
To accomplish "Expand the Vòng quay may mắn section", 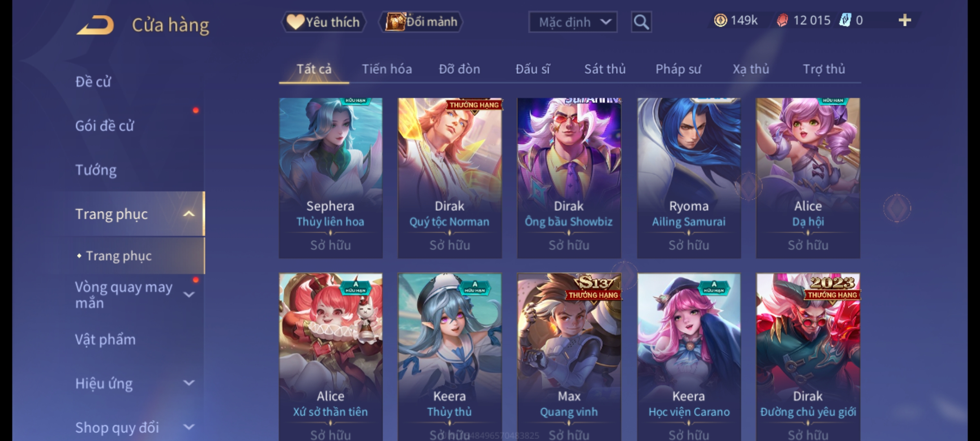I will (189, 295).
